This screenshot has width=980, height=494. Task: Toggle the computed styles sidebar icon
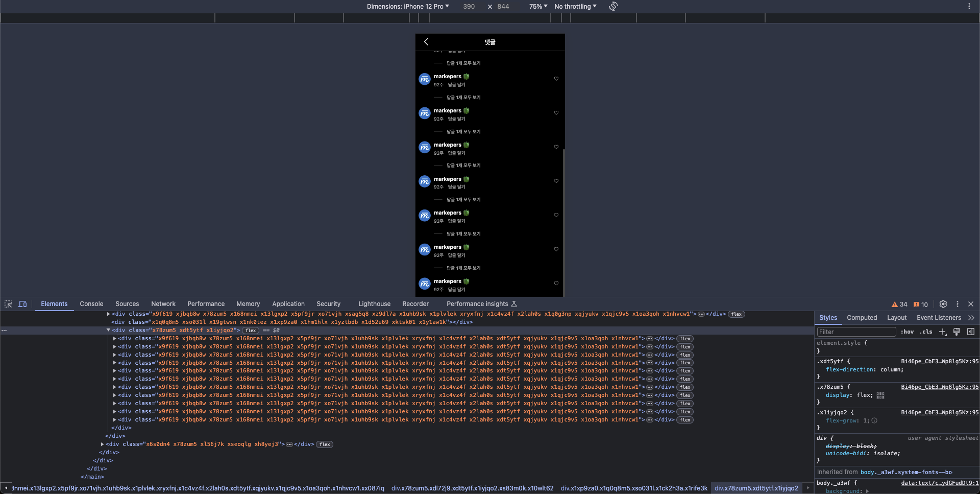tap(971, 332)
